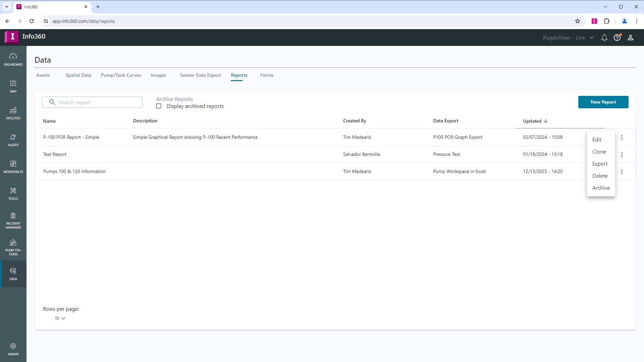Screen dimensions: 644x362
Task: Open the Tools sidebar icon
Action: point(13,193)
